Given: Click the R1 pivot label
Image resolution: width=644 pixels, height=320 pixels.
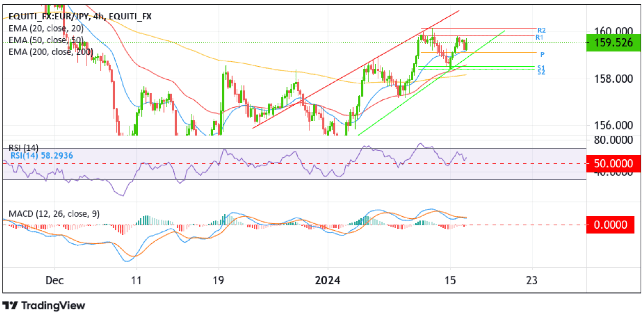Looking at the screenshot, I should point(539,37).
